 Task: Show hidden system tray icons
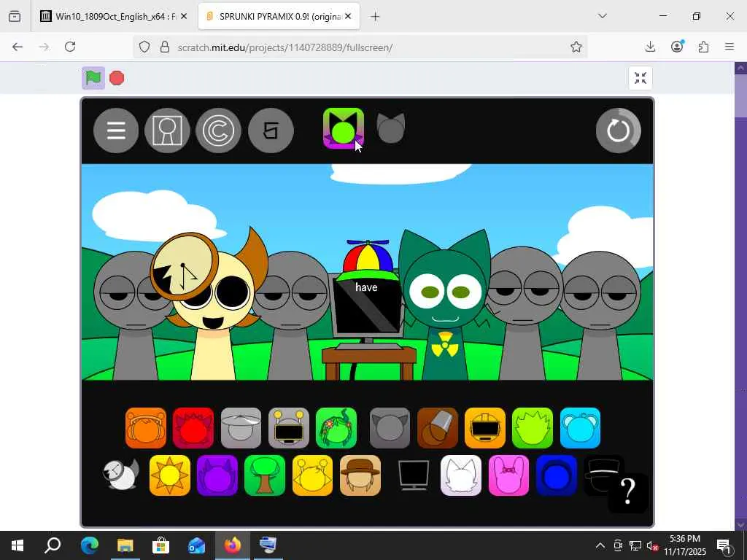click(x=600, y=545)
